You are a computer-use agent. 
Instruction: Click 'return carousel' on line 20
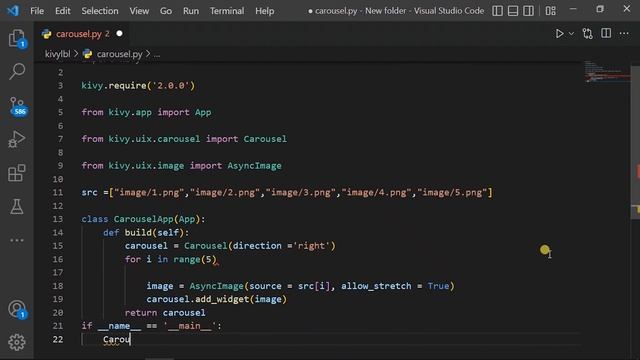[x=165, y=313]
